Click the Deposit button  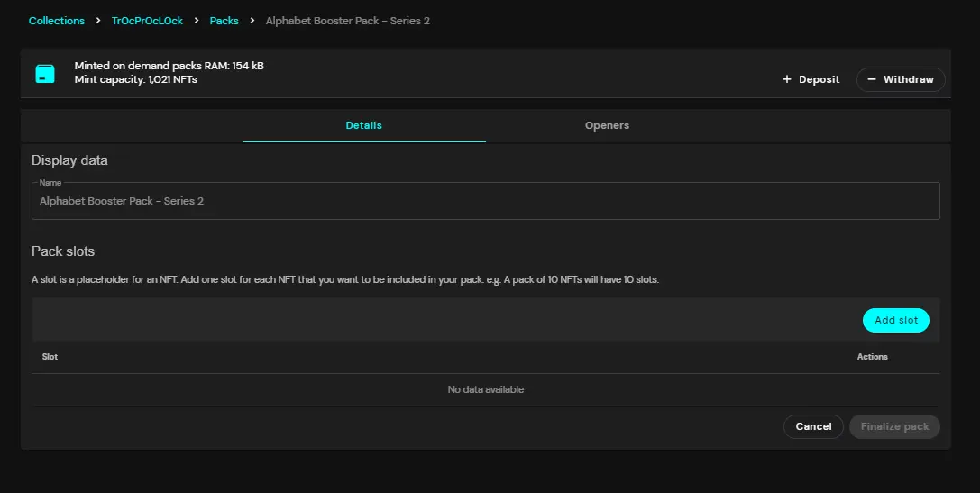tap(811, 79)
